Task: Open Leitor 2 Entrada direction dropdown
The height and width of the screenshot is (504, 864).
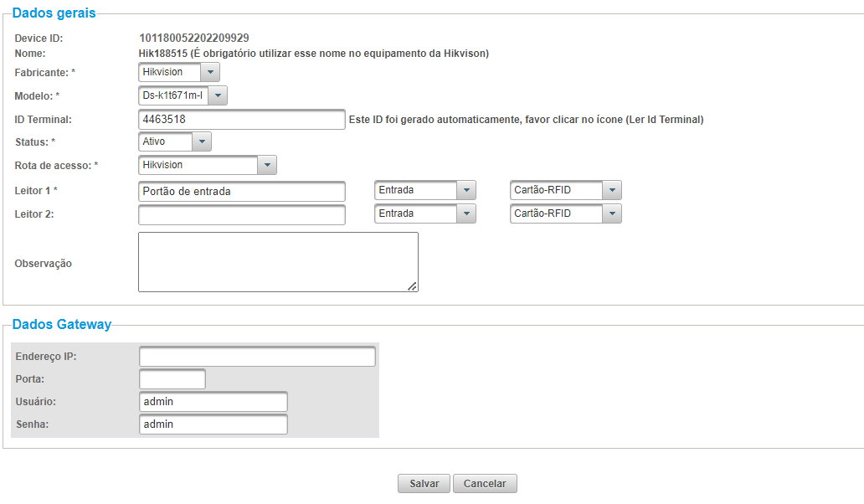Action: point(424,213)
